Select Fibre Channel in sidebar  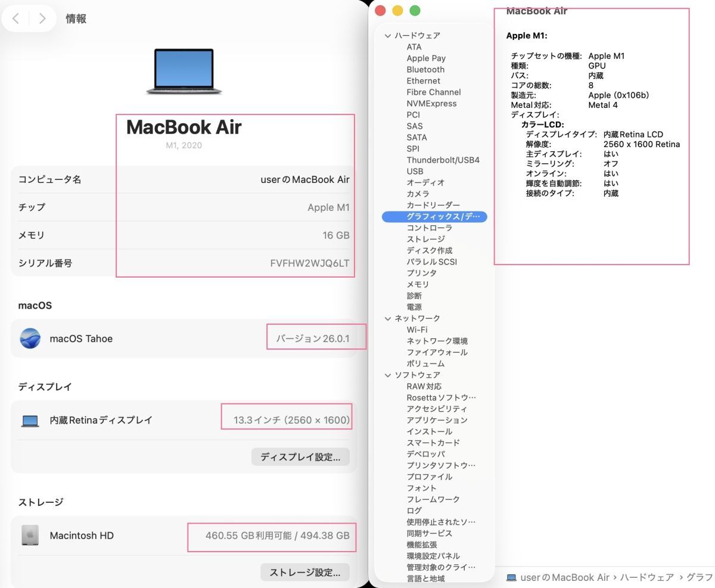pyautogui.click(x=434, y=92)
